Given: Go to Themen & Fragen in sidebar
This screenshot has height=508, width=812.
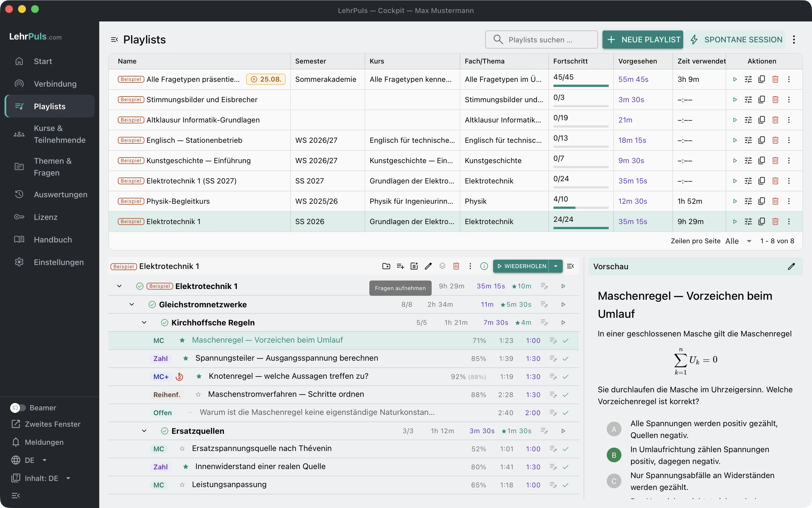Looking at the screenshot, I should coord(50,167).
